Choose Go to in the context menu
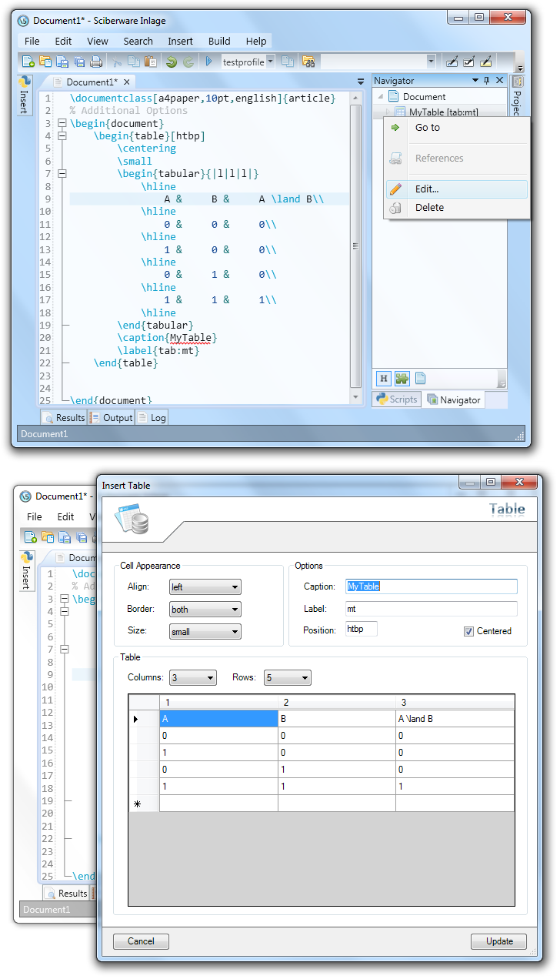The height and width of the screenshot is (979, 560). click(457, 128)
